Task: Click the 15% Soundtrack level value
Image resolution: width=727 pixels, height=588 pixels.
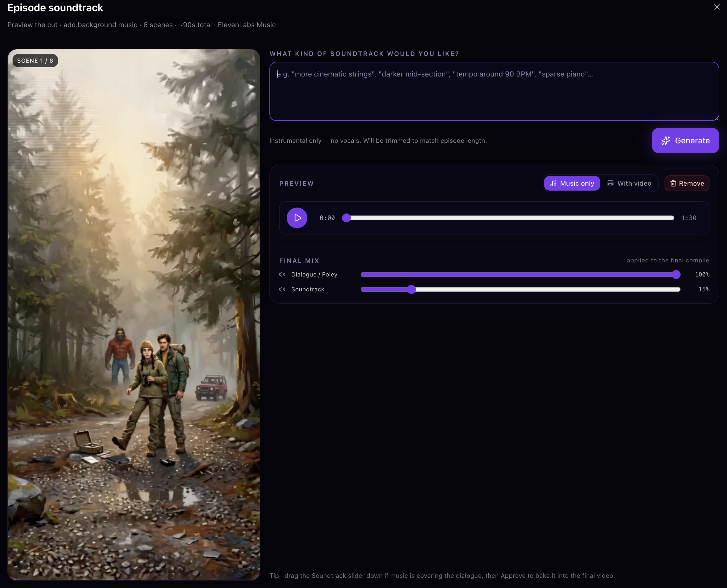Action: pyautogui.click(x=704, y=289)
